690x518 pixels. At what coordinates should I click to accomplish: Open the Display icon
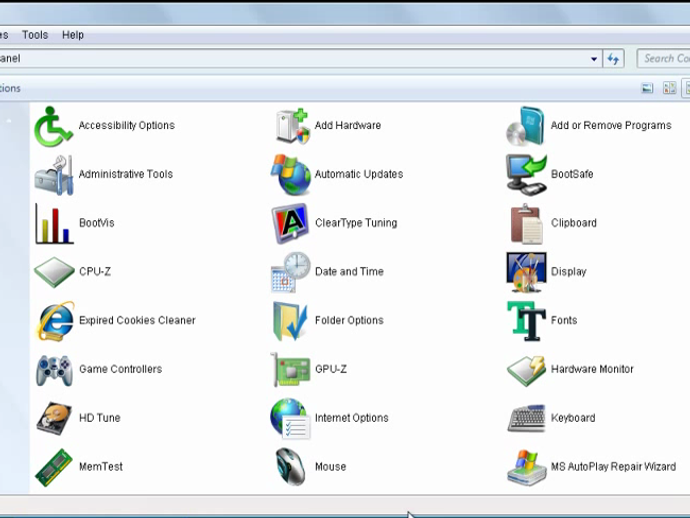(526, 272)
